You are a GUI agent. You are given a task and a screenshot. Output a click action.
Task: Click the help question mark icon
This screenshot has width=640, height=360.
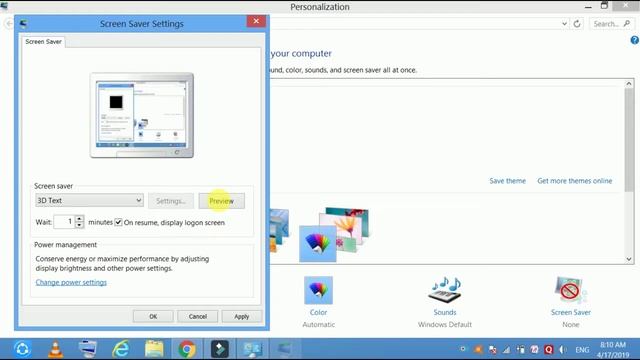coord(635,40)
